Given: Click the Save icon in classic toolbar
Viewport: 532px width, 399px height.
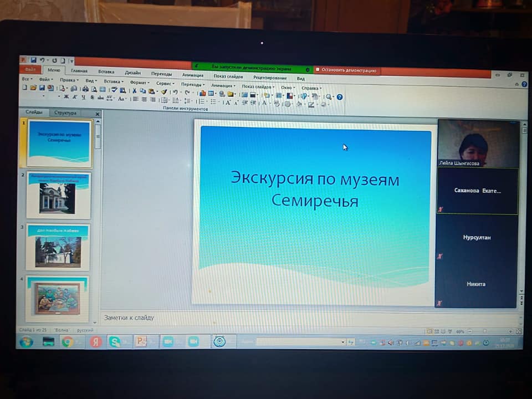Looking at the screenshot, I should [42, 88].
